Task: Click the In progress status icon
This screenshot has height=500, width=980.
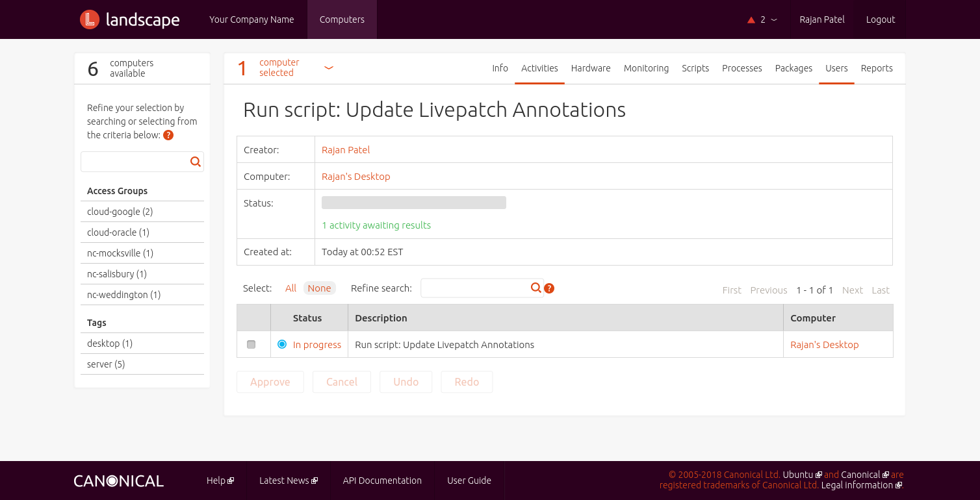Action: (x=282, y=344)
